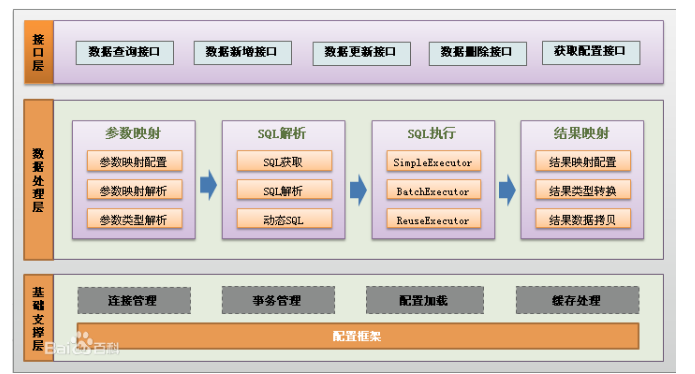Click the 参数映射 module heading
695x374 pixels.
(133, 133)
